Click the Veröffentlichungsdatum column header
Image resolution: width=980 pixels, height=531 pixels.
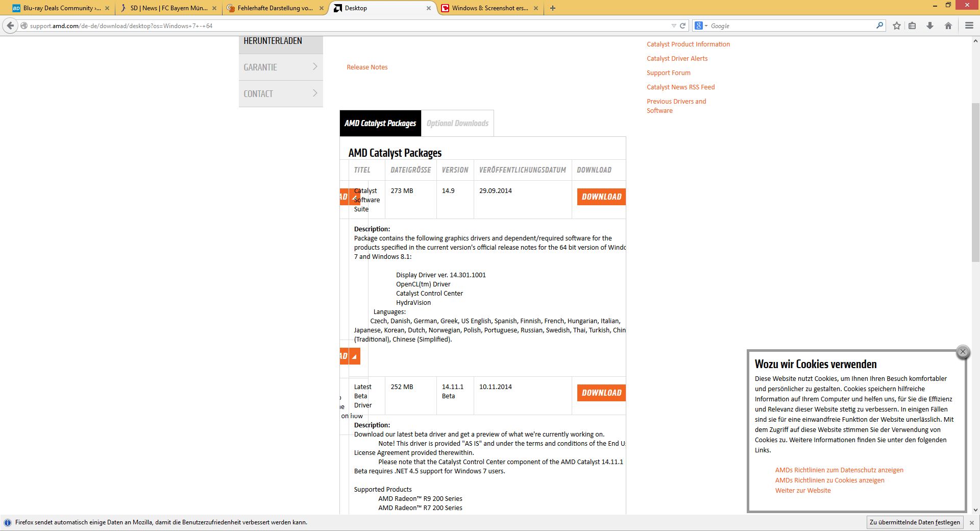tap(522, 170)
